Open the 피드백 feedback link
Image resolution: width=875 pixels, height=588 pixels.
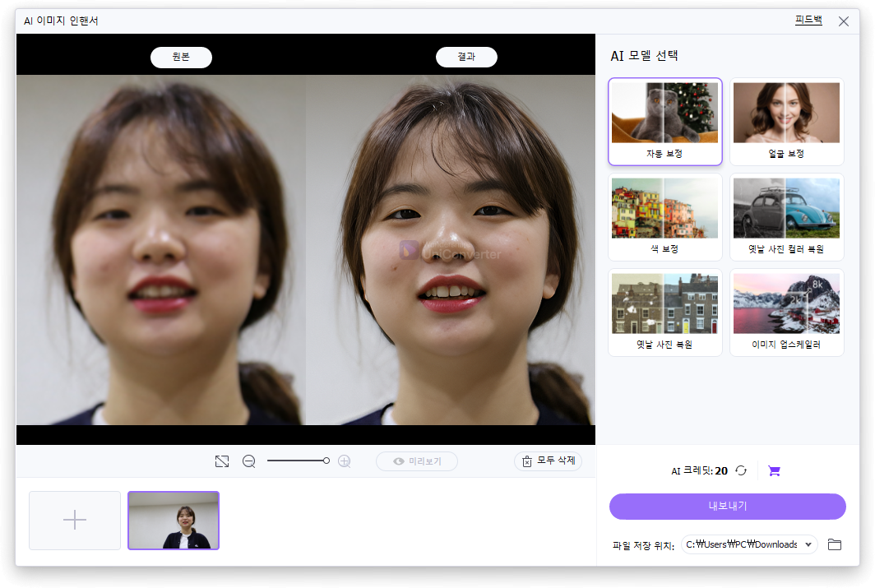coord(808,20)
